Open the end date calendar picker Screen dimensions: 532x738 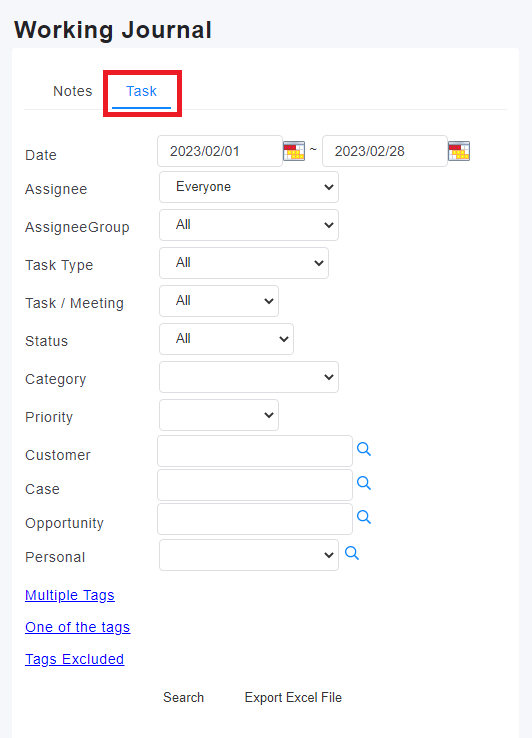point(459,151)
